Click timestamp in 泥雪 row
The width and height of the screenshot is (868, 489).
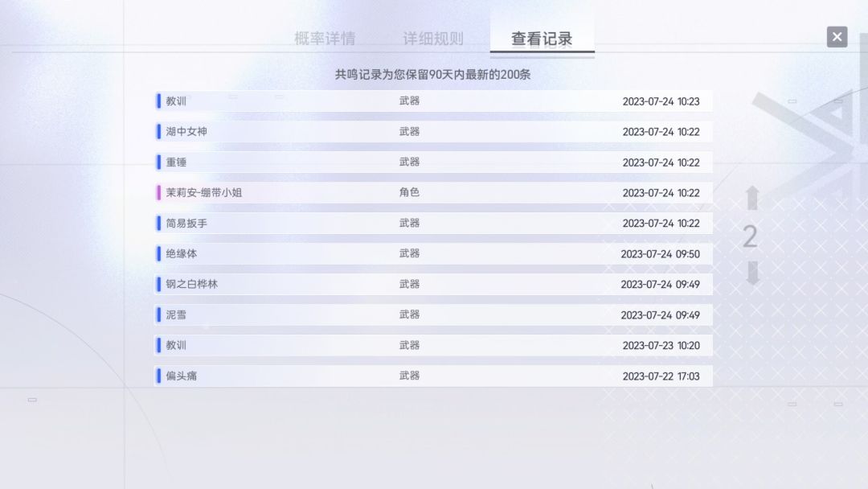(660, 314)
